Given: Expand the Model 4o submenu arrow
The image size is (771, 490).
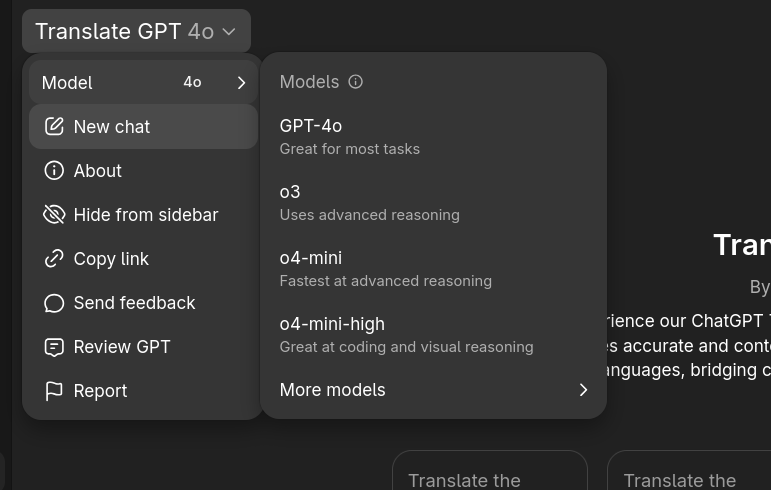Looking at the screenshot, I should tap(241, 83).
